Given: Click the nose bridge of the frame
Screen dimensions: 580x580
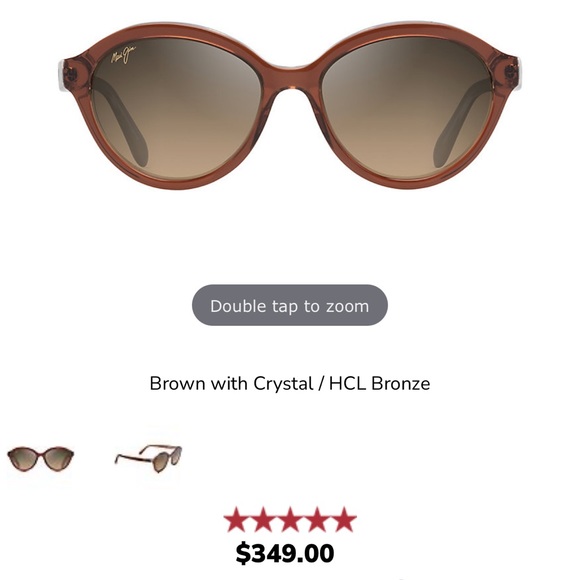Looking at the screenshot, I should click(291, 76).
